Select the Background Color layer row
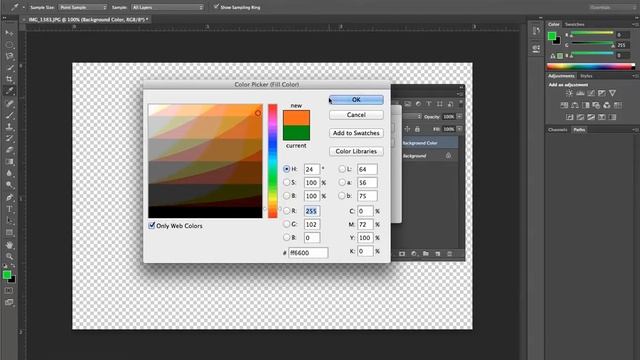Screen dimensions: 640x360 pos(429,143)
